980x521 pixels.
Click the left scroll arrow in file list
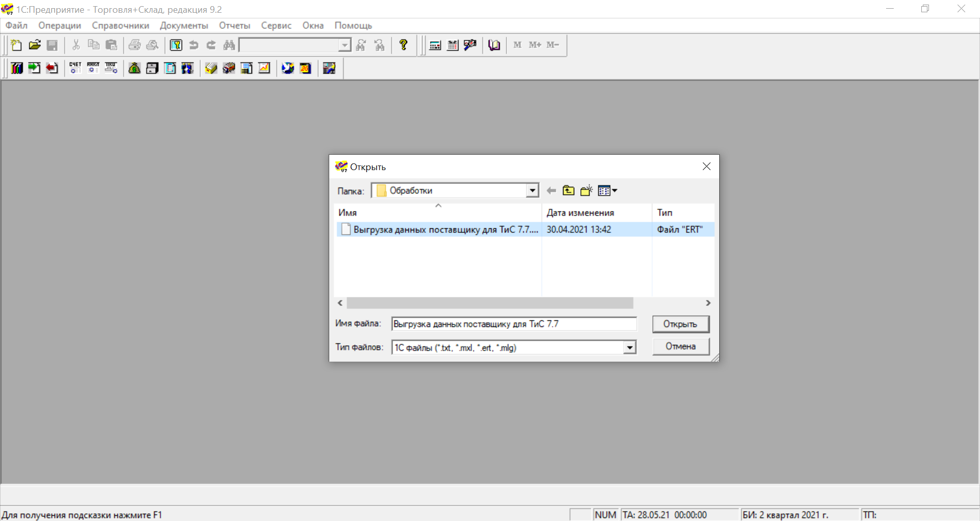pos(340,303)
